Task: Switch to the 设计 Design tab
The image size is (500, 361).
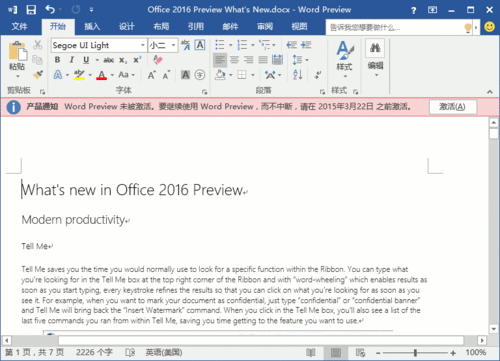Action: (x=127, y=26)
